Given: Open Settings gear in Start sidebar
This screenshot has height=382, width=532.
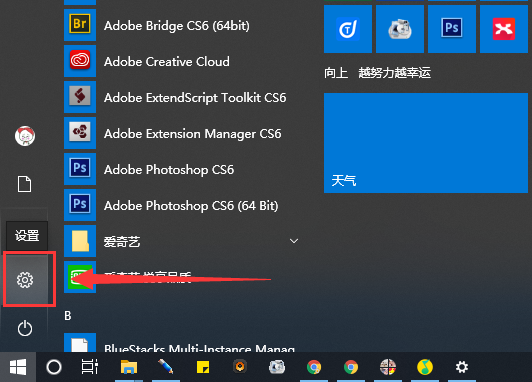Looking at the screenshot, I should point(25,280).
